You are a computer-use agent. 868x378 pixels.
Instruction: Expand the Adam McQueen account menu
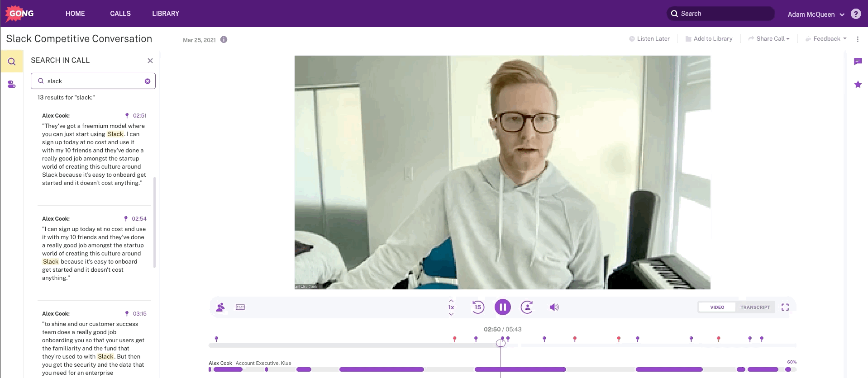tap(816, 14)
